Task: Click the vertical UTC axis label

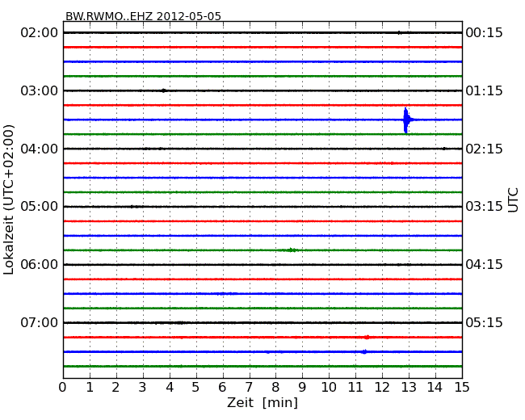Action: coord(513,200)
